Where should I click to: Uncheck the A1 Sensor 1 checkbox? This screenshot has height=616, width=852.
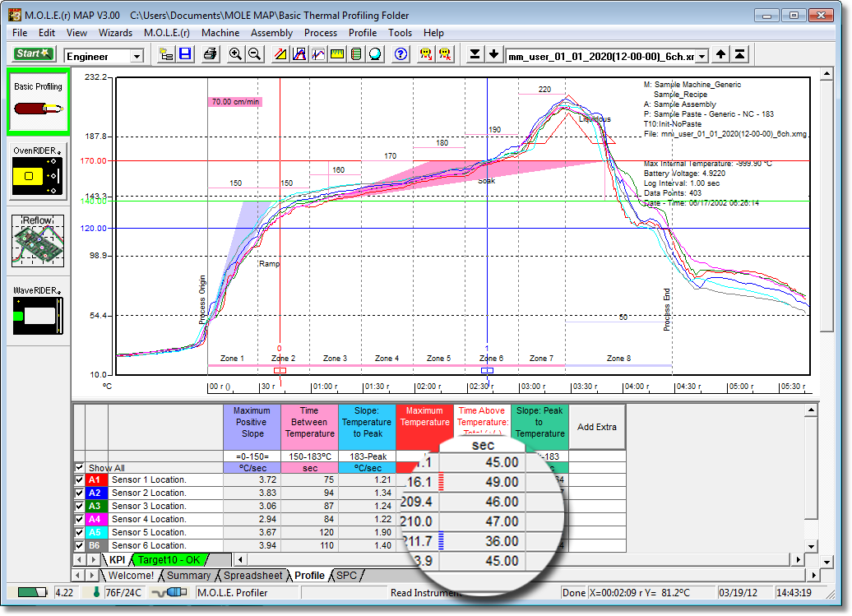click(x=79, y=479)
